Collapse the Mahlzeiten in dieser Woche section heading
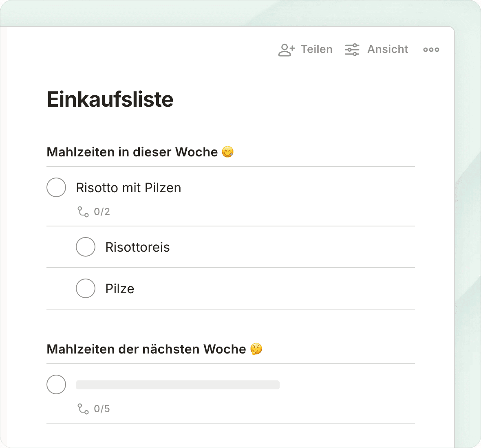The image size is (481, 448). tap(132, 152)
